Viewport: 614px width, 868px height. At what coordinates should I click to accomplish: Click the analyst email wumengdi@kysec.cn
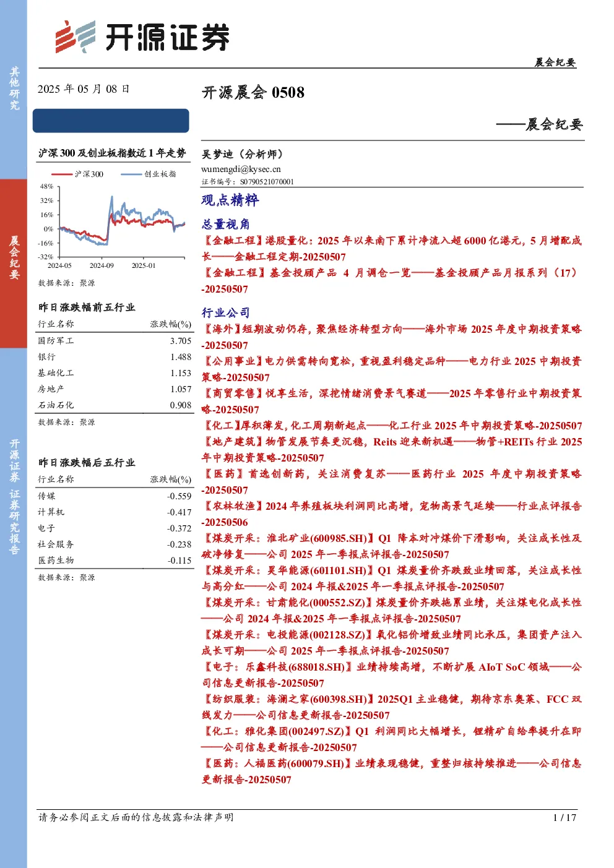241,169
